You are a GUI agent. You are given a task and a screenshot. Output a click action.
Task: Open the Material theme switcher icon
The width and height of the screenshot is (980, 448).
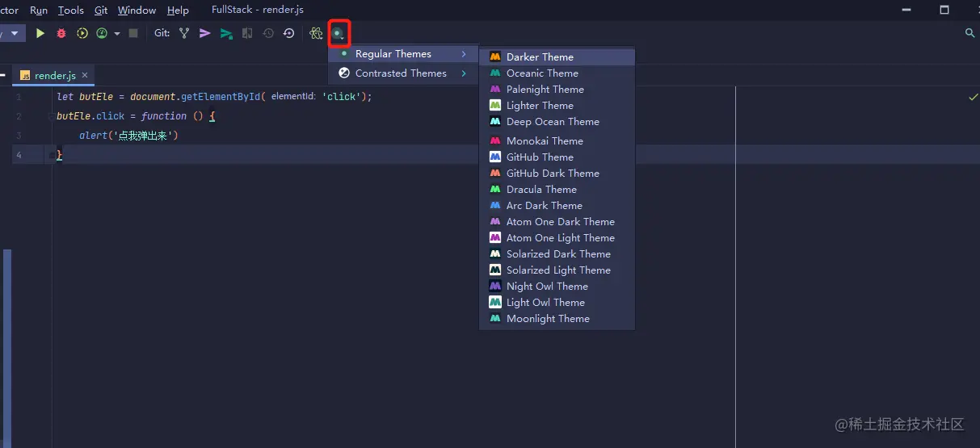(x=339, y=33)
